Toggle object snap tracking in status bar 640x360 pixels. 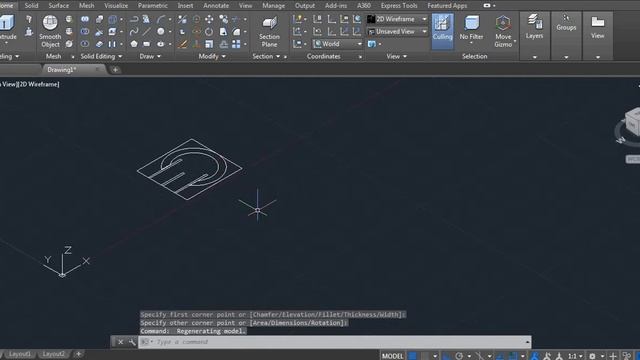[501, 356]
